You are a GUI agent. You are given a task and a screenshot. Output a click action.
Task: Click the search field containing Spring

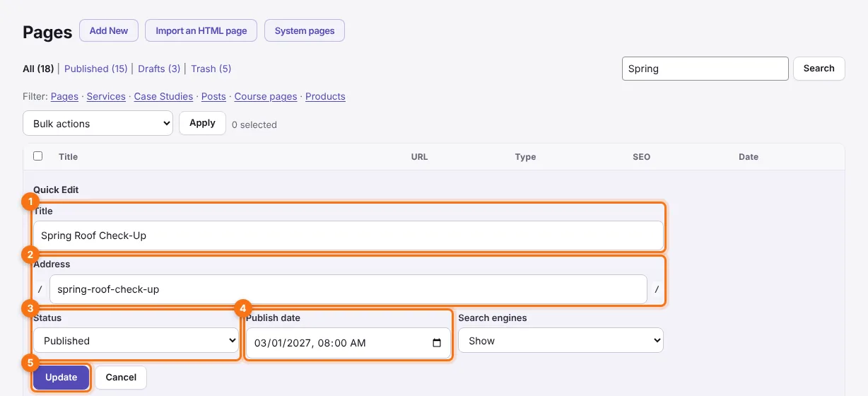tap(705, 69)
